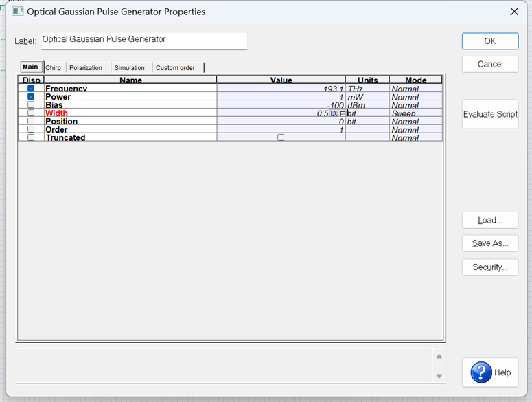The width and height of the screenshot is (532, 402).
Task: Click the Save As... button
Action: click(x=490, y=243)
